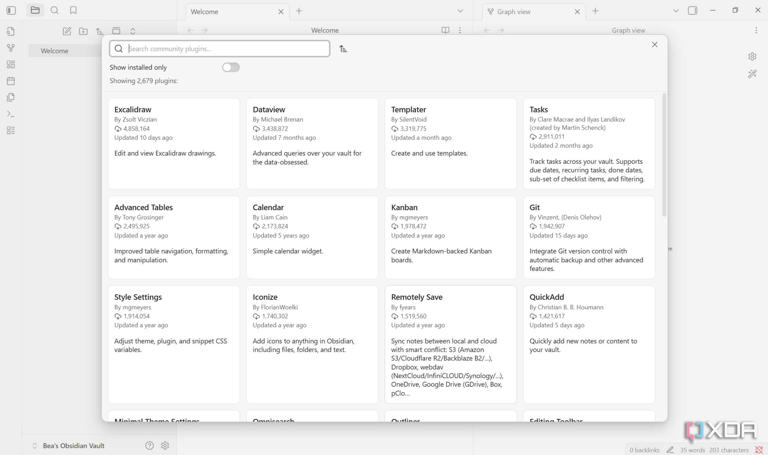Open the vault switcher for Bea's Obsidian Vault
This screenshot has width=768, height=455.
[x=75, y=446]
